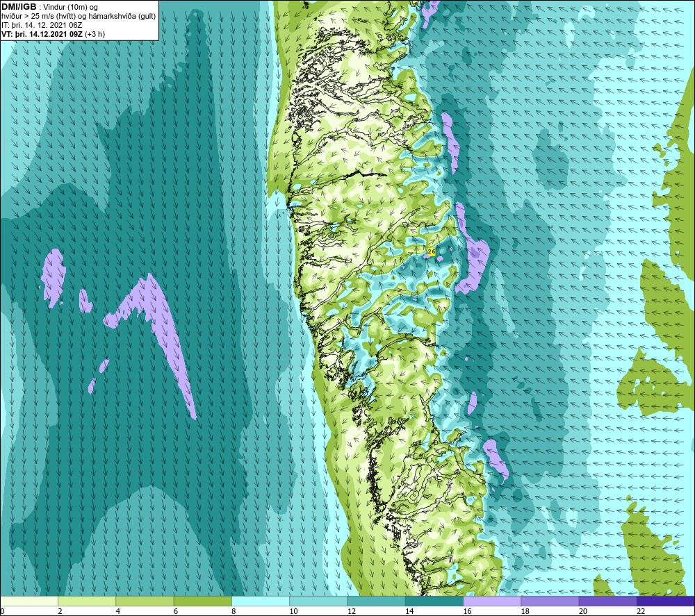Click the violet 20–22 m/s legend swatch
This screenshot has width=695, height=616.
(x=607, y=601)
